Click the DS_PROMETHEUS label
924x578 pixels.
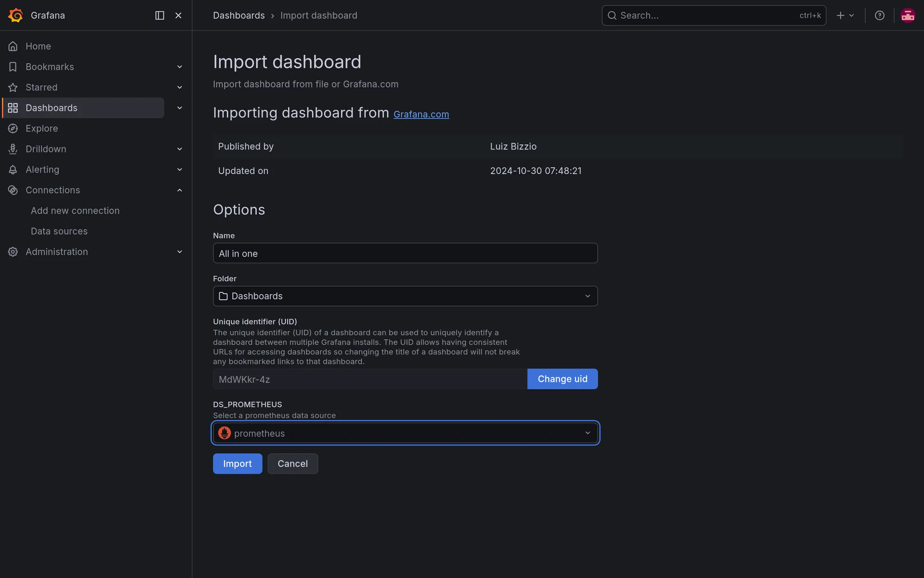pyautogui.click(x=247, y=405)
